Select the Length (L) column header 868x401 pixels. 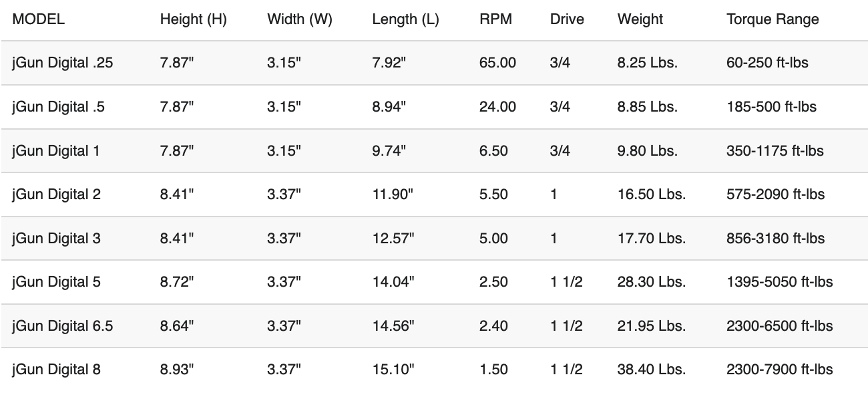pyautogui.click(x=405, y=19)
